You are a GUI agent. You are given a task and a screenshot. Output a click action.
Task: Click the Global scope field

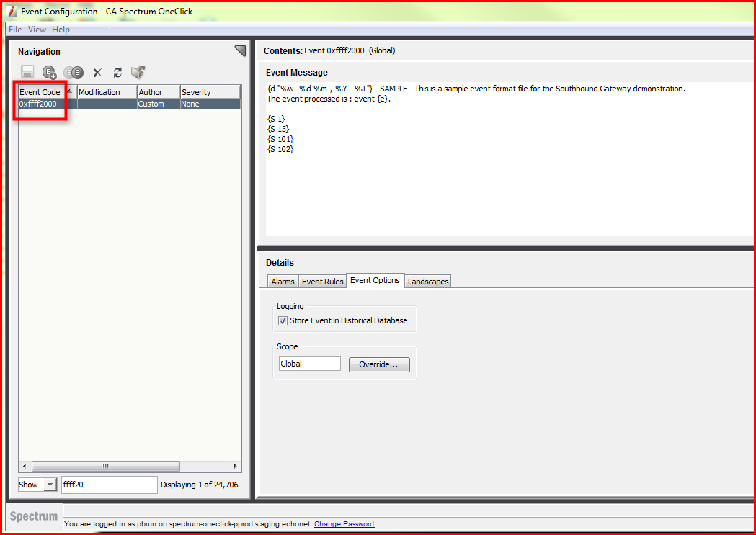[x=310, y=364]
